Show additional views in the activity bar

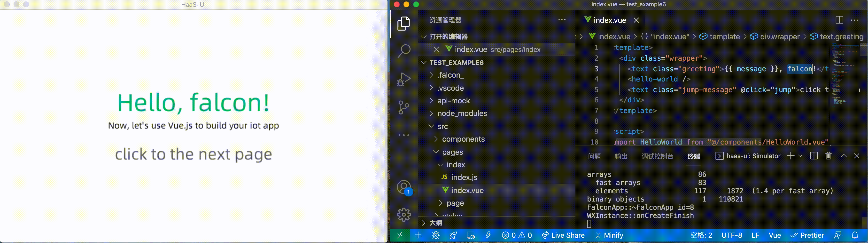404,135
